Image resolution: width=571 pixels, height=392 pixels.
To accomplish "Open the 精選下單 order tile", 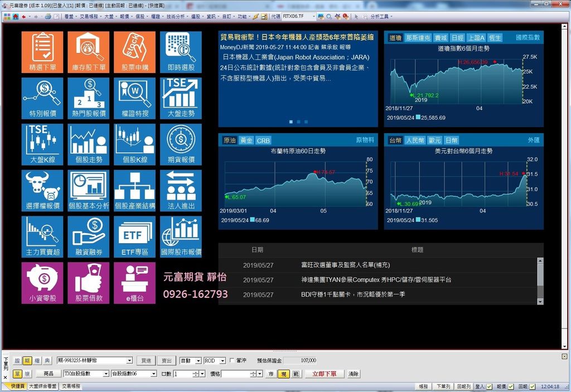I will coord(42,52).
